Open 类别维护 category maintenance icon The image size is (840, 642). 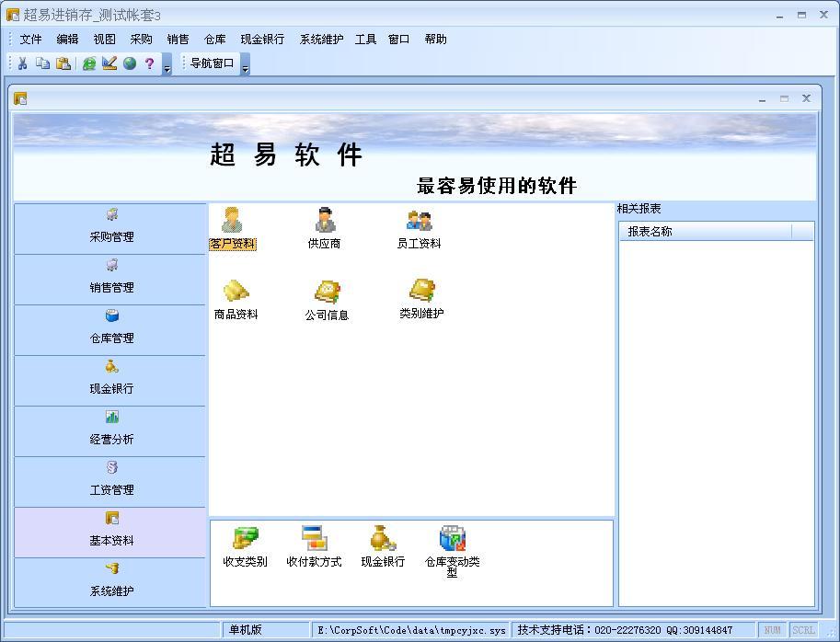tap(421, 299)
